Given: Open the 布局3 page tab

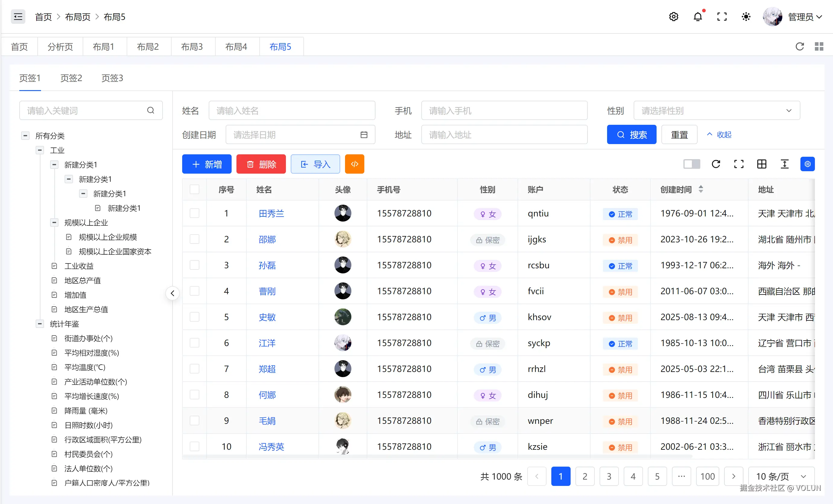Looking at the screenshot, I should point(192,47).
